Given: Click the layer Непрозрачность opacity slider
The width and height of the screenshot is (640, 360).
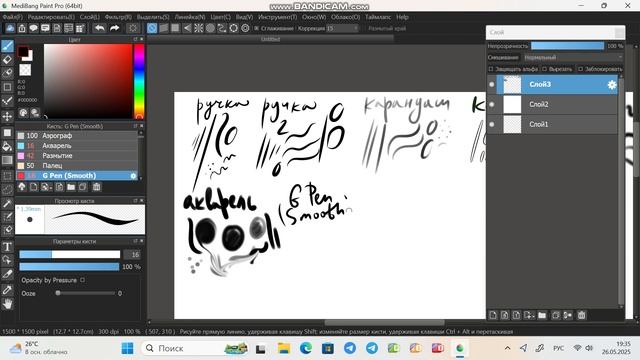Looking at the screenshot, I should pos(567,46).
